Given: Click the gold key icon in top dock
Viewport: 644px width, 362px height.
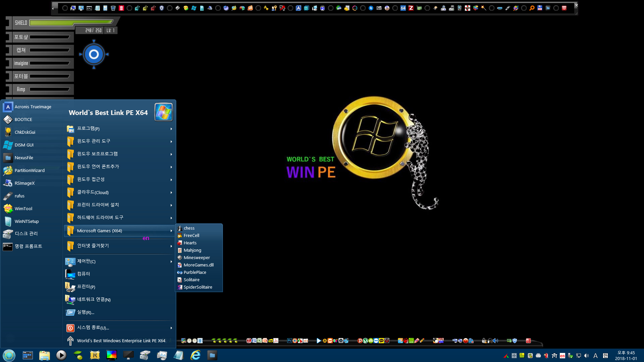Looking at the screenshot, I should pyautogui.click(x=266, y=8).
